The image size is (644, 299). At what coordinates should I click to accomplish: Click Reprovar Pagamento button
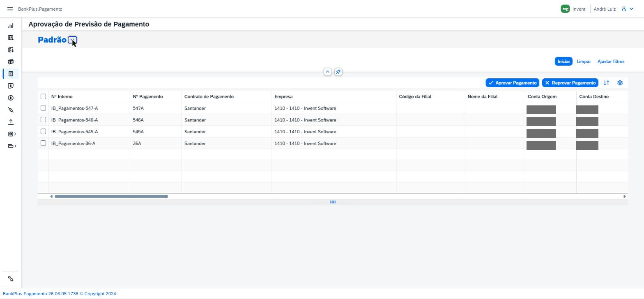click(x=570, y=83)
